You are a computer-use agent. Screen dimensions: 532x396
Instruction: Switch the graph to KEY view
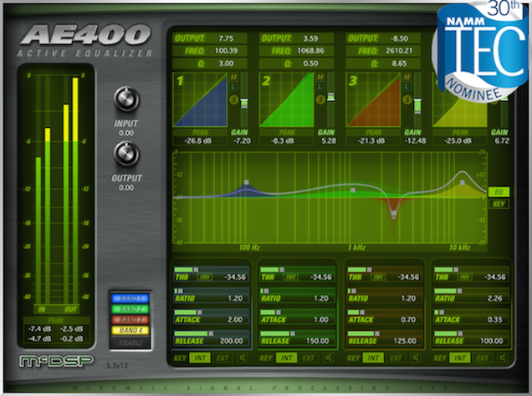497,203
